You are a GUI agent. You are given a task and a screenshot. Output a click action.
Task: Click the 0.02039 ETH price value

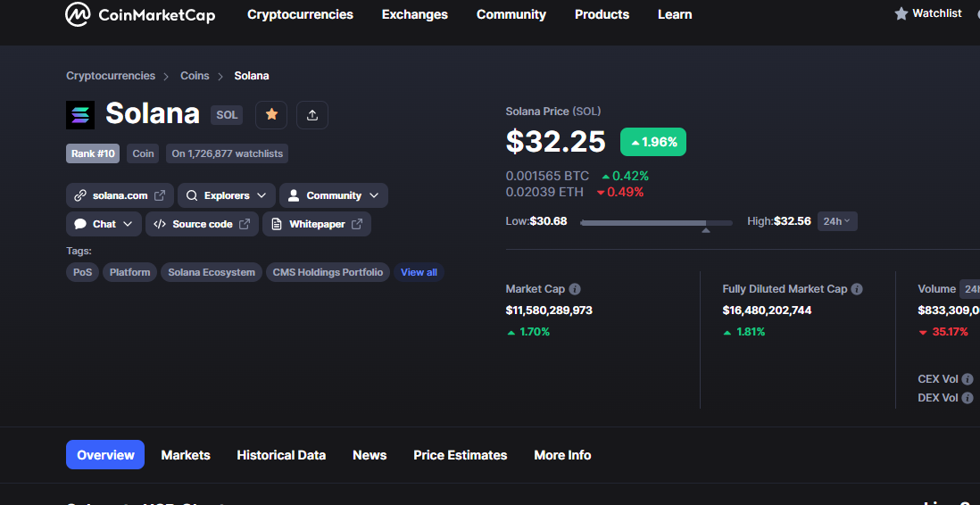click(544, 192)
